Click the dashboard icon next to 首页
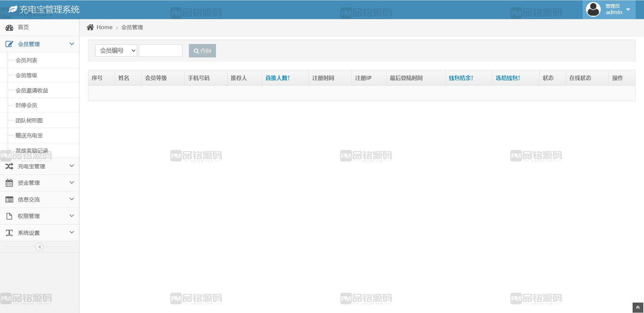Screen dimensions: 644x313 tap(9, 28)
